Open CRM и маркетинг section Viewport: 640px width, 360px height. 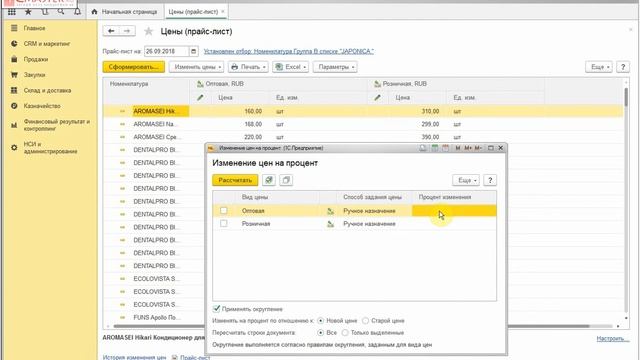pyautogui.click(x=47, y=44)
